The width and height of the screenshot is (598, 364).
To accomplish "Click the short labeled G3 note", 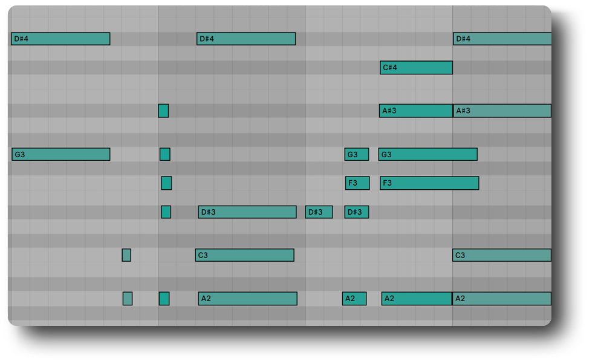I will pos(357,154).
